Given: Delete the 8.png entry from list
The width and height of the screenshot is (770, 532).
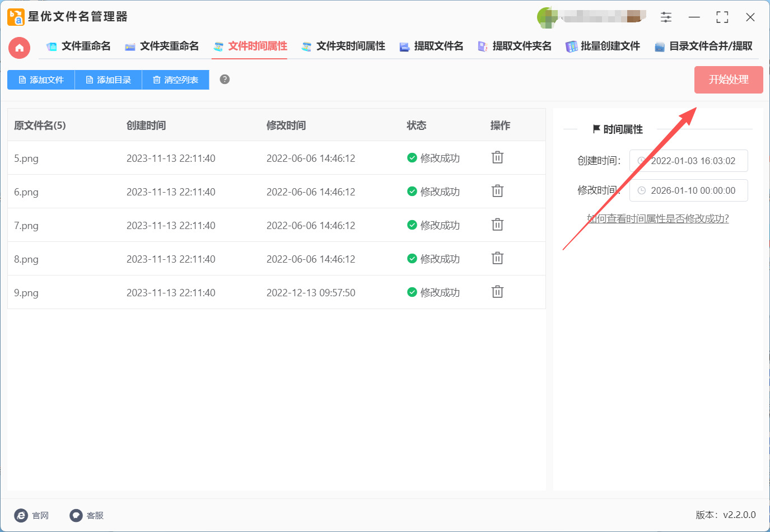Looking at the screenshot, I should pos(497,258).
